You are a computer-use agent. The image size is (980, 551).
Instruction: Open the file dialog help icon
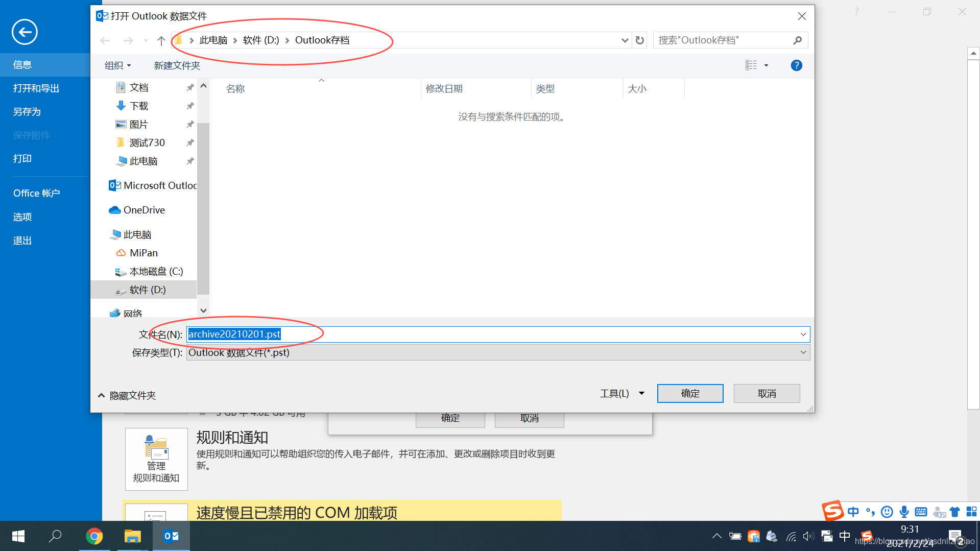point(796,65)
